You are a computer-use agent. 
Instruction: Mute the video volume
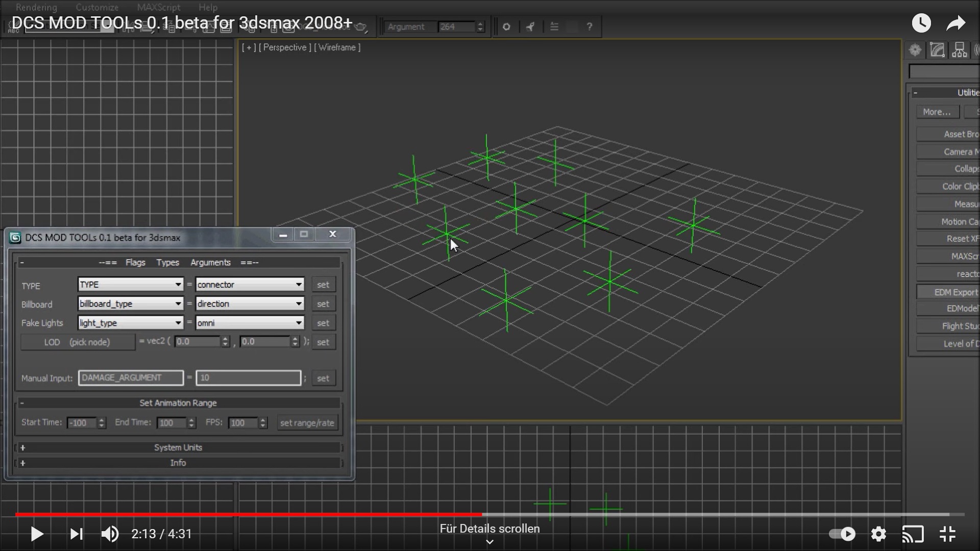click(110, 534)
